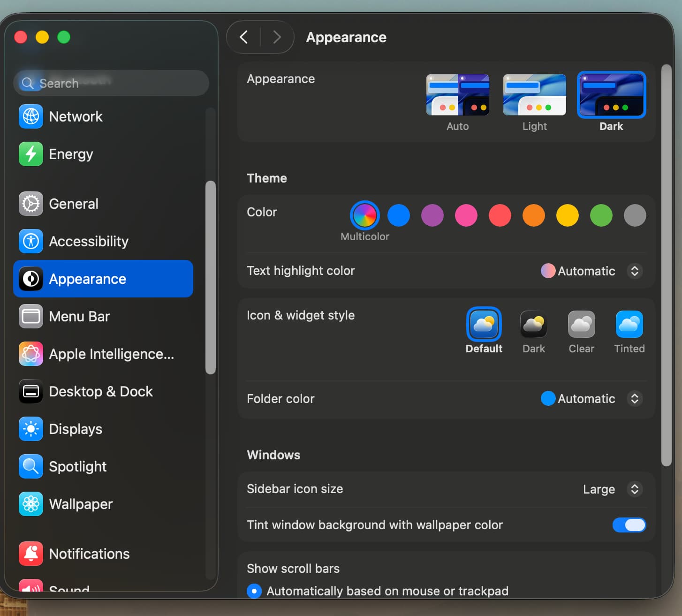Screen dimensions: 682x616
Task: Disable tint window background with wallpaper color
Action: point(629,525)
